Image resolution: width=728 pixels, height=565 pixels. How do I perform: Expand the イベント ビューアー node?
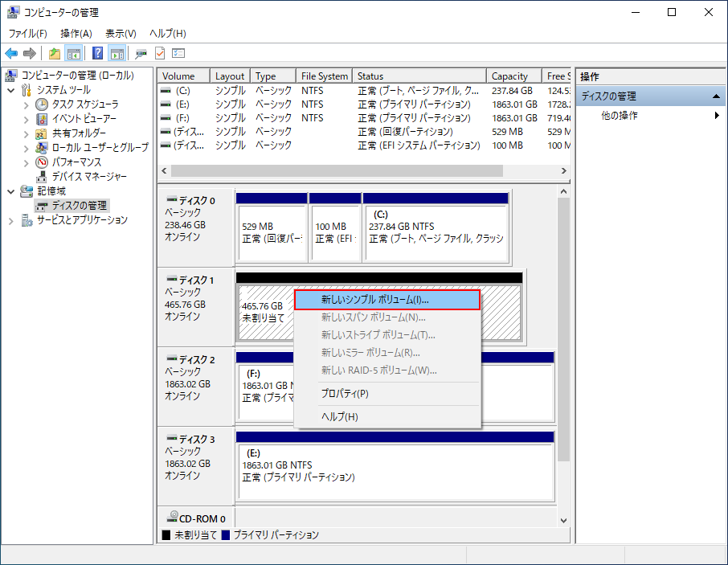point(26,119)
